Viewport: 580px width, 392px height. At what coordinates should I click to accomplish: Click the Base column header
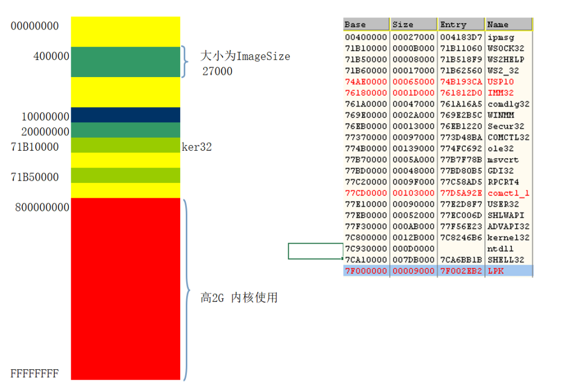(366, 24)
